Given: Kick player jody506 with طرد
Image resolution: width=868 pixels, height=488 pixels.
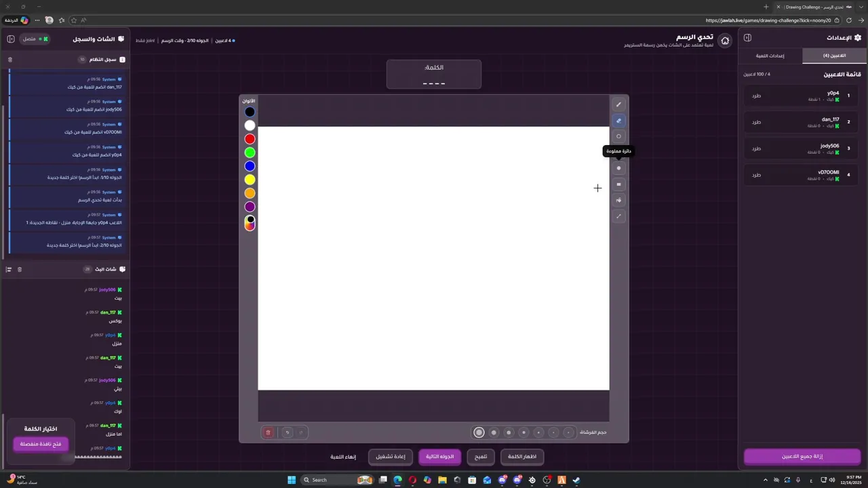Looking at the screenshot, I should pos(756,148).
